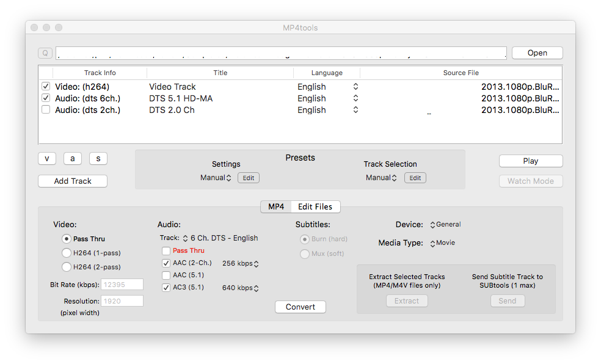
Task: Click the Convert button
Action: [x=300, y=307]
